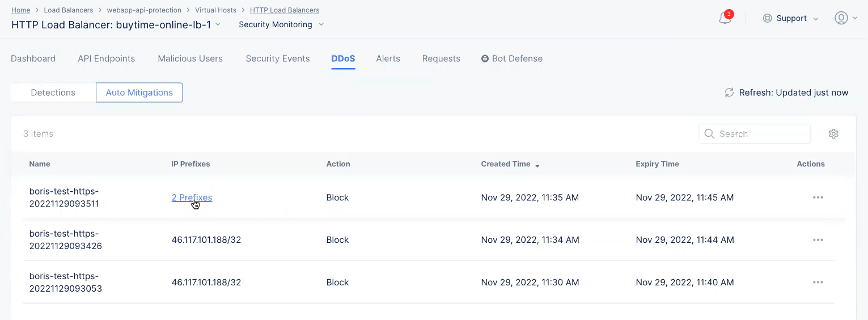This screenshot has width=868, height=320.
Task: Go to Home breadcrumb link
Action: [20, 10]
